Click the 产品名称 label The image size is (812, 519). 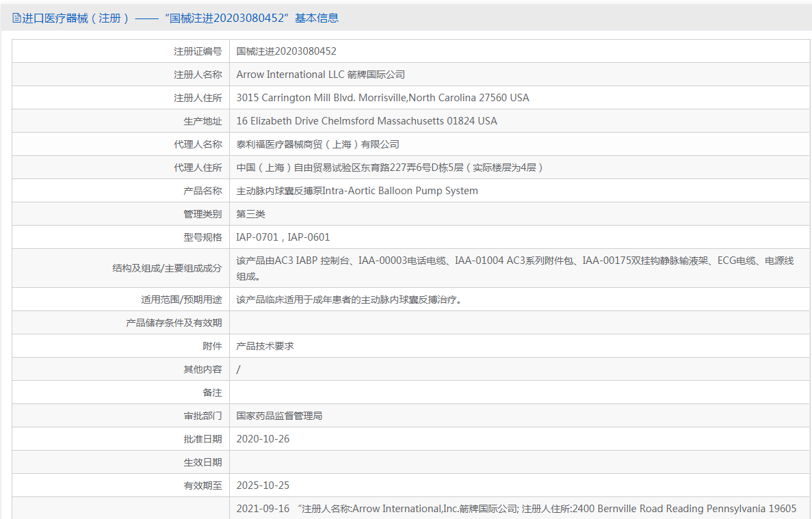[202, 191]
